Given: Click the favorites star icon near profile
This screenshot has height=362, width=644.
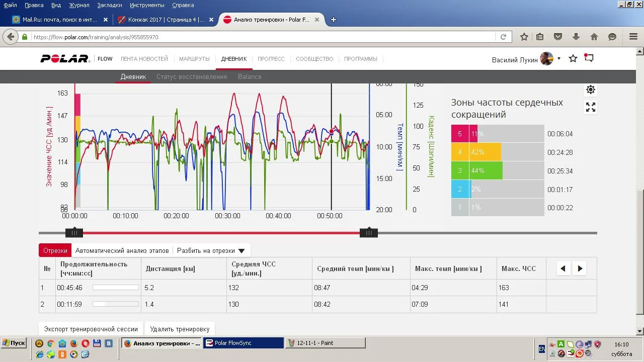Looking at the screenshot, I should [x=573, y=59].
